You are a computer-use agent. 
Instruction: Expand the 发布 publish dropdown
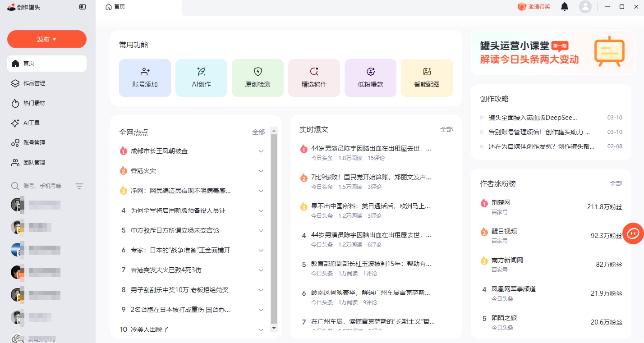coord(47,39)
